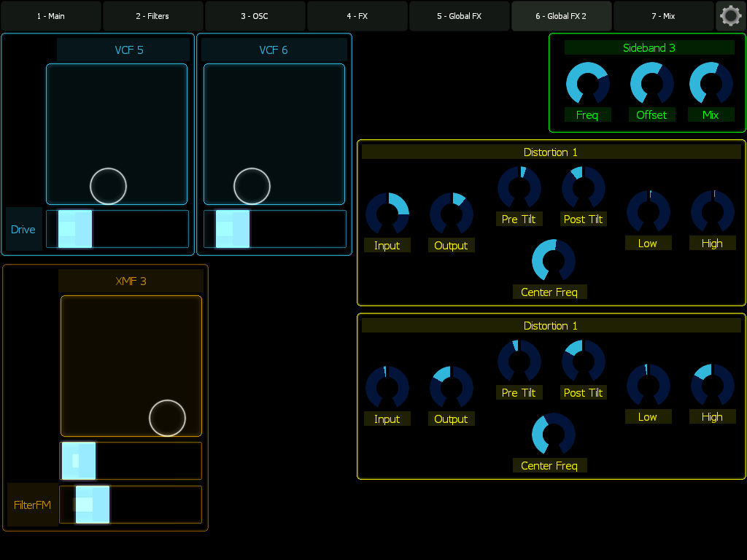Click the lower Distortion 1 title bar
This screenshot has height=560, width=747.
click(x=551, y=326)
